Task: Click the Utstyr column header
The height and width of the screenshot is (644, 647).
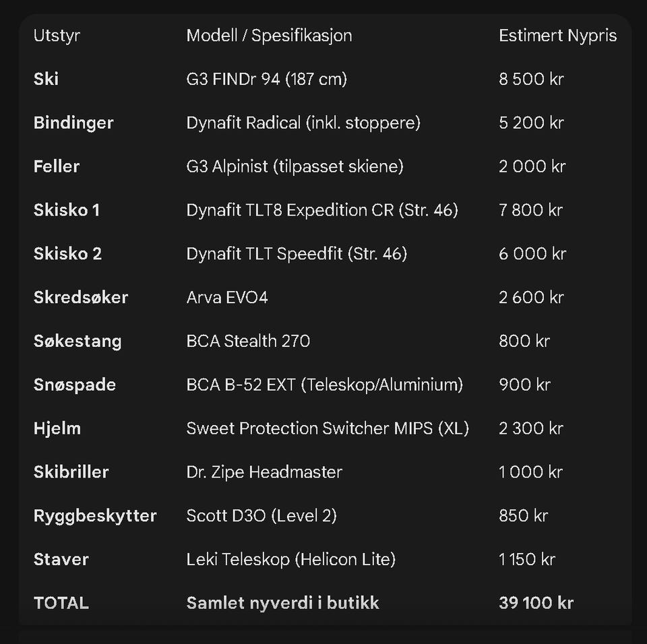Action: tap(57, 36)
